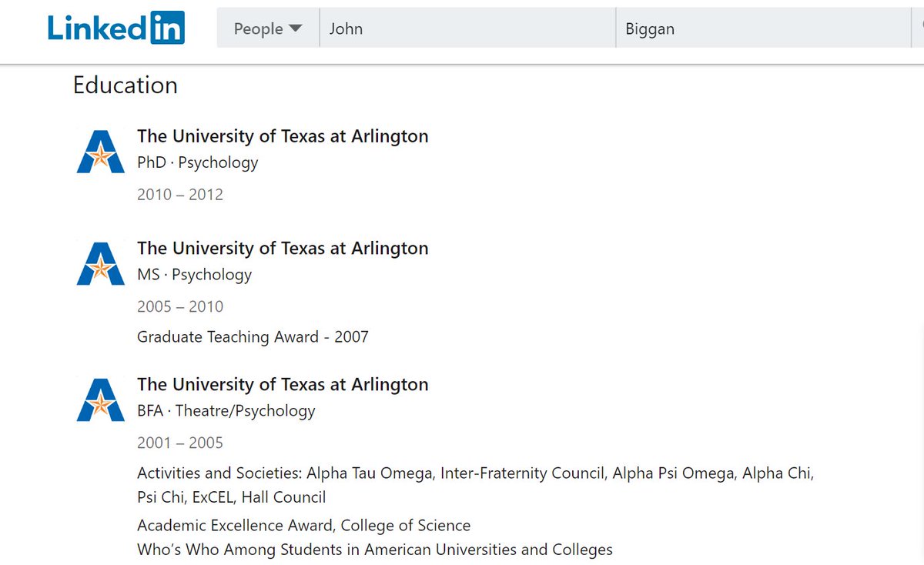
Task: Click the text PhD · Psychology
Action: tap(198, 163)
